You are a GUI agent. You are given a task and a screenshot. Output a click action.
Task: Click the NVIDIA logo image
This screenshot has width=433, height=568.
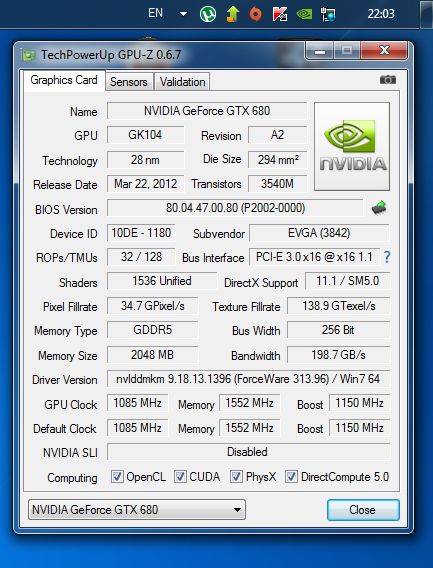352,146
